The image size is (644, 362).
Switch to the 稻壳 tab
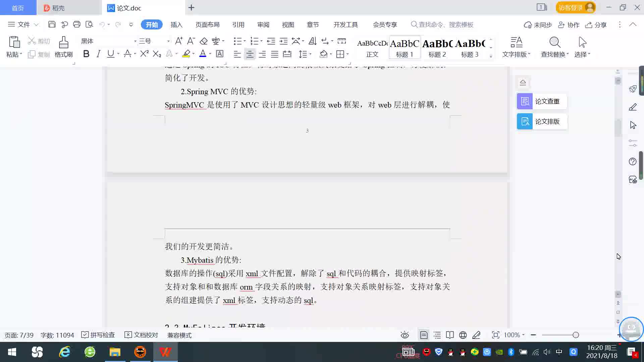69,8
